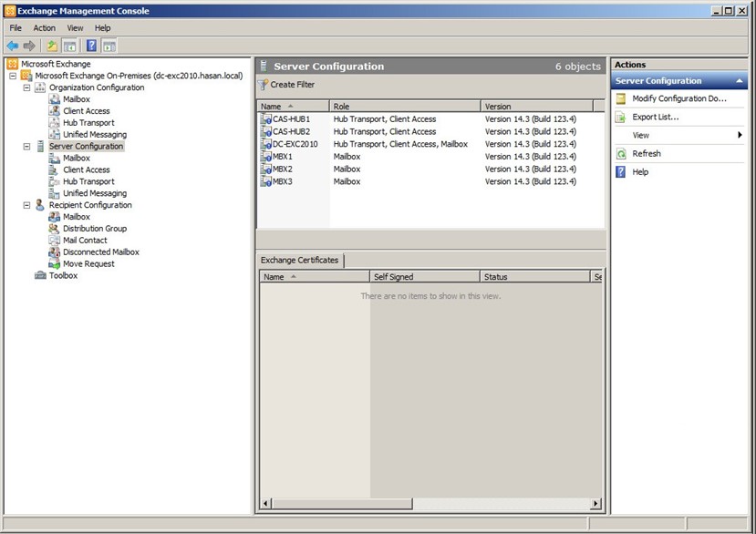Click the Show/Hide Console Tree toolbar icon

click(69, 46)
